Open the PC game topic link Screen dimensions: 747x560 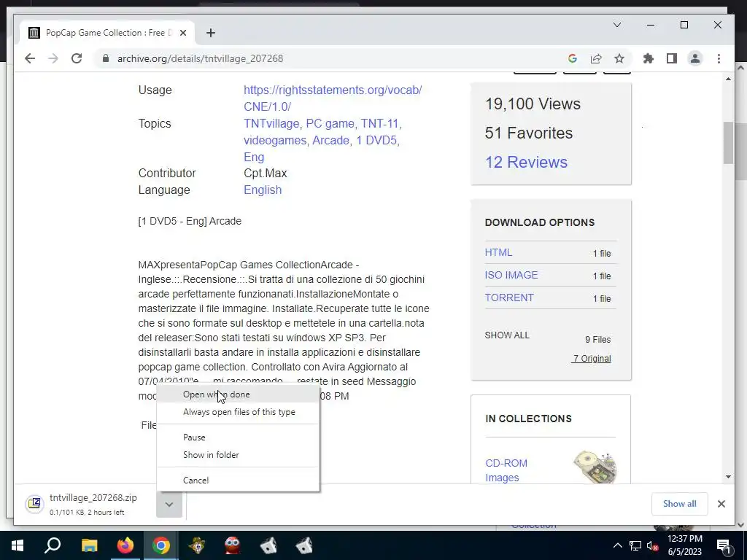[330, 124]
